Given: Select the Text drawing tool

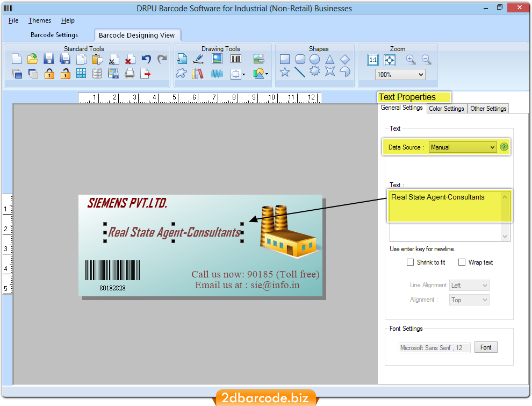Looking at the screenshot, I should pyautogui.click(x=182, y=59).
